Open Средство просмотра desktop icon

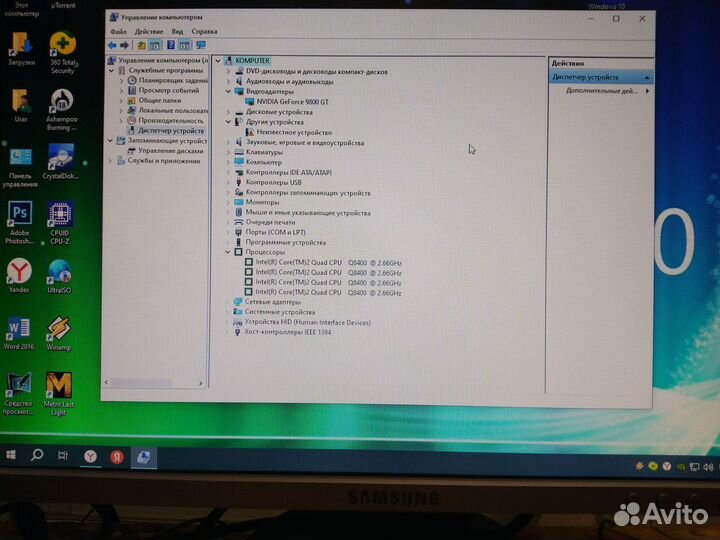click(18, 394)
